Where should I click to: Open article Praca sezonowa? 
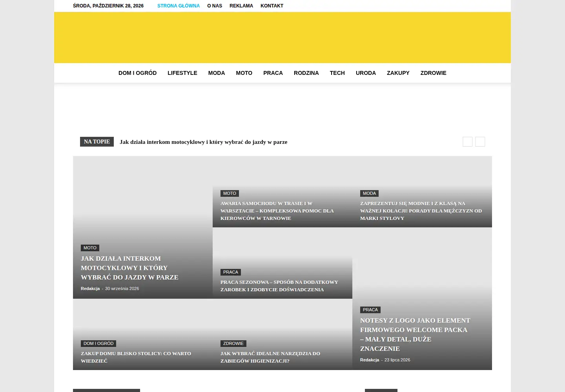point(279,286)
